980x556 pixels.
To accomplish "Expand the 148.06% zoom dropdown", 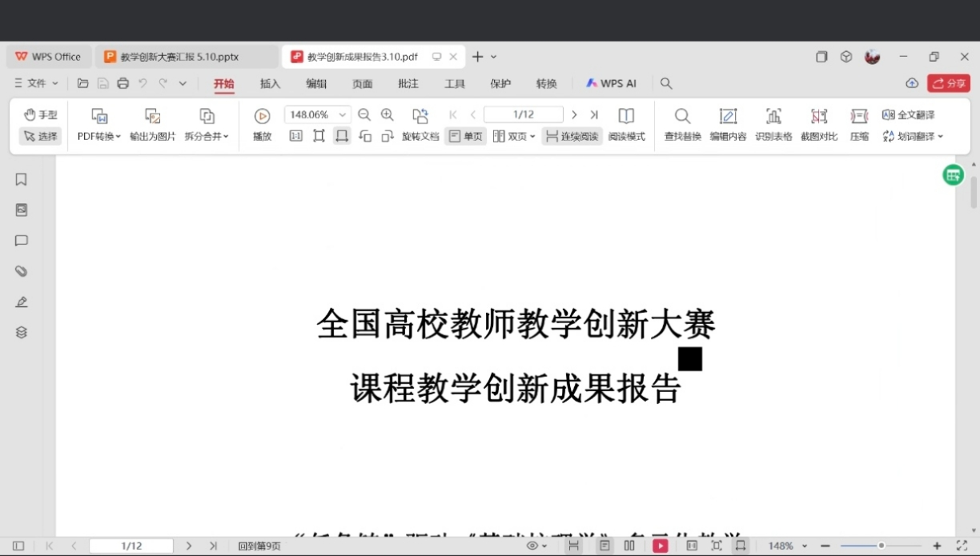I will point(343,115).
